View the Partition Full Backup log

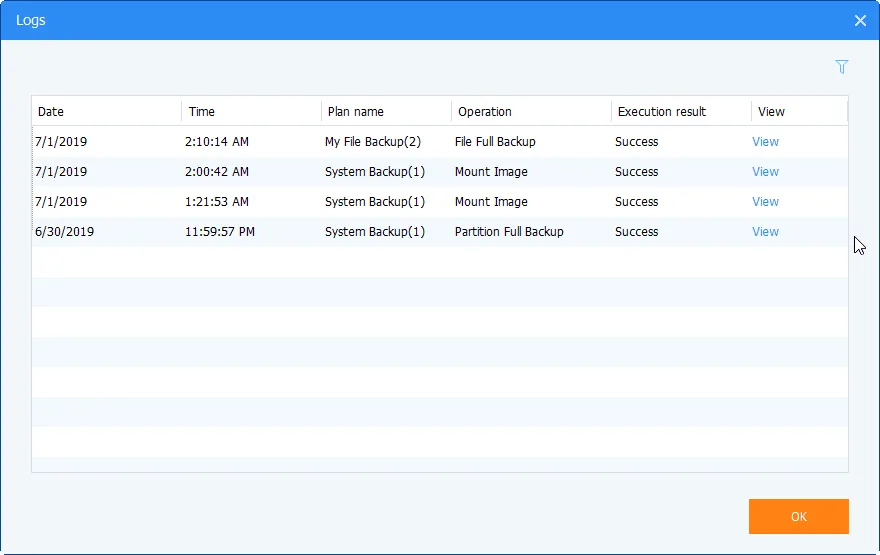click(x=765, y=232)
